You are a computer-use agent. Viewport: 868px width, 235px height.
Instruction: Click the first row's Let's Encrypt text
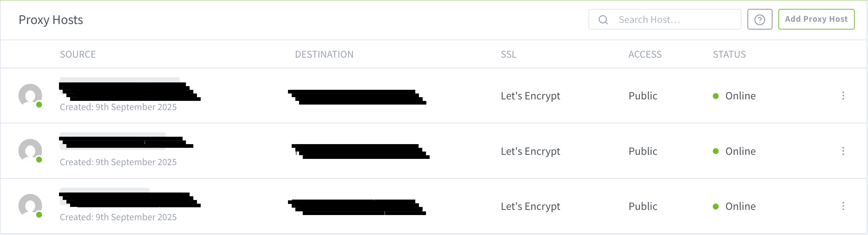(x=530, y=96)
